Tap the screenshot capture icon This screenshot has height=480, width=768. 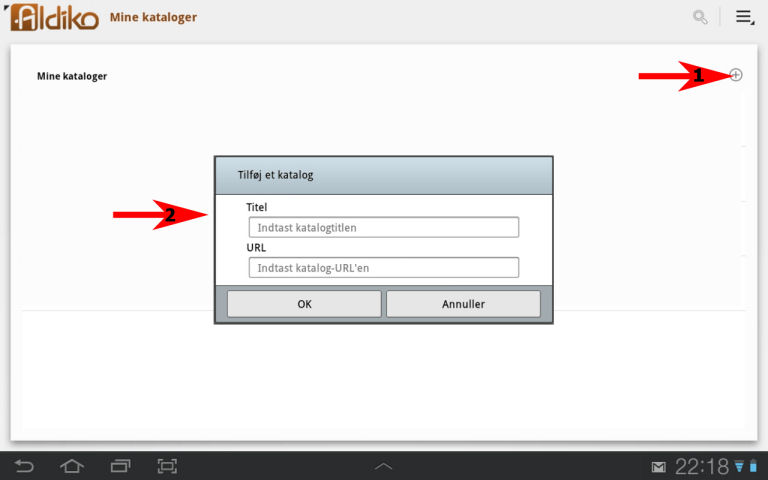click(167, 466)
